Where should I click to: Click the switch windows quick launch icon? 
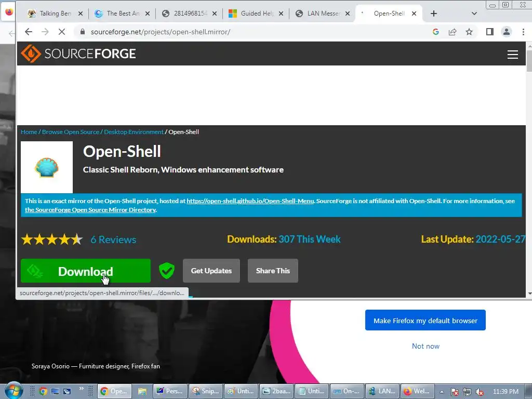(x=67, y=392)
